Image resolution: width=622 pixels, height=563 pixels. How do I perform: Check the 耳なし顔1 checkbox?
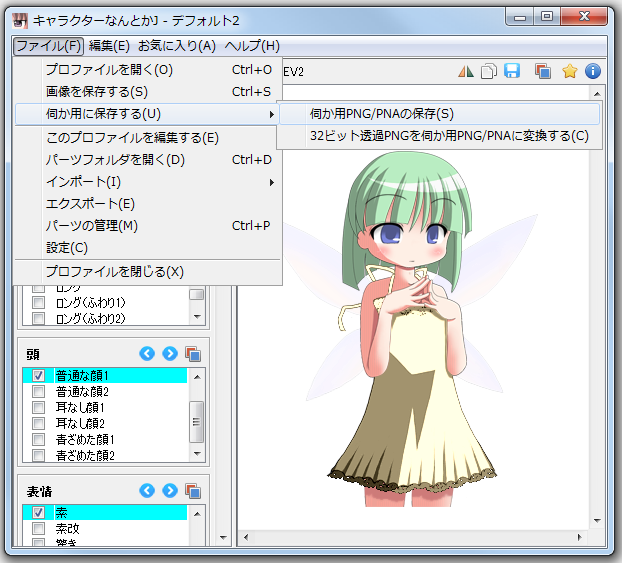(x=38, y=407)
